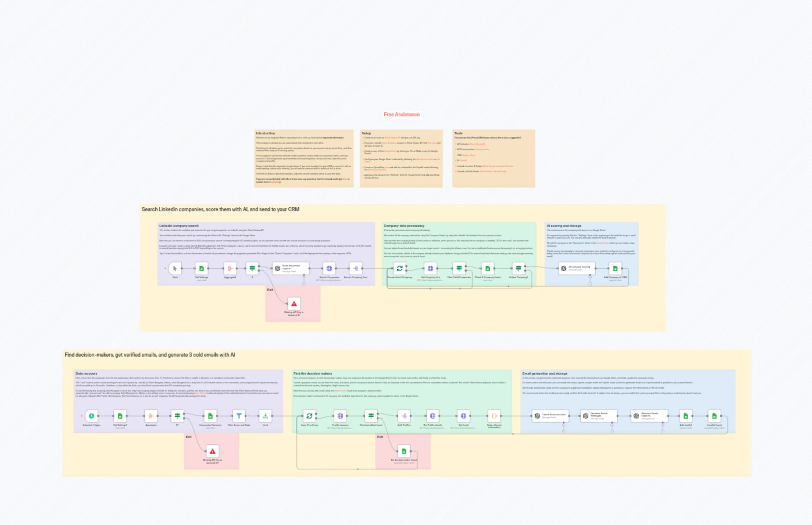Open the Limit node in Data recovery
The image size is (812, 525).
coord(266,416)
